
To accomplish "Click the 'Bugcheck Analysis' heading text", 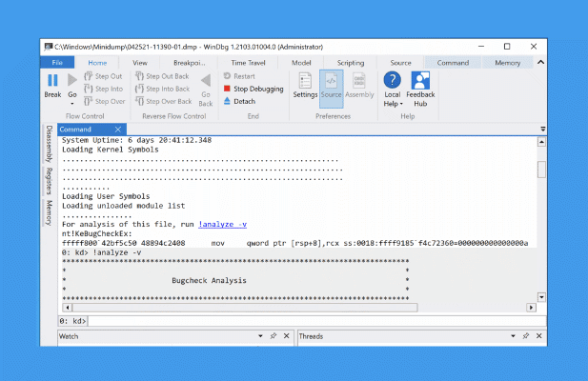I will pos(209,280).
